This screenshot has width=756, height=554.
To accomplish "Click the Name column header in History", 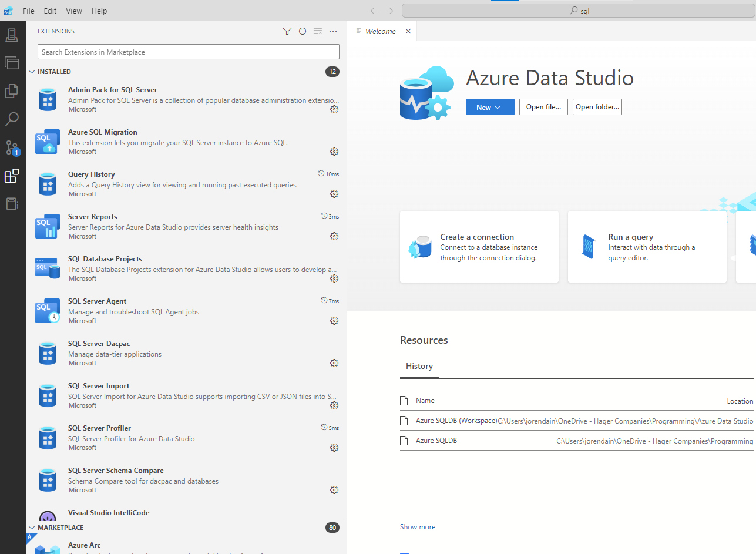I will pyautogui.click(x=425, y=401).
